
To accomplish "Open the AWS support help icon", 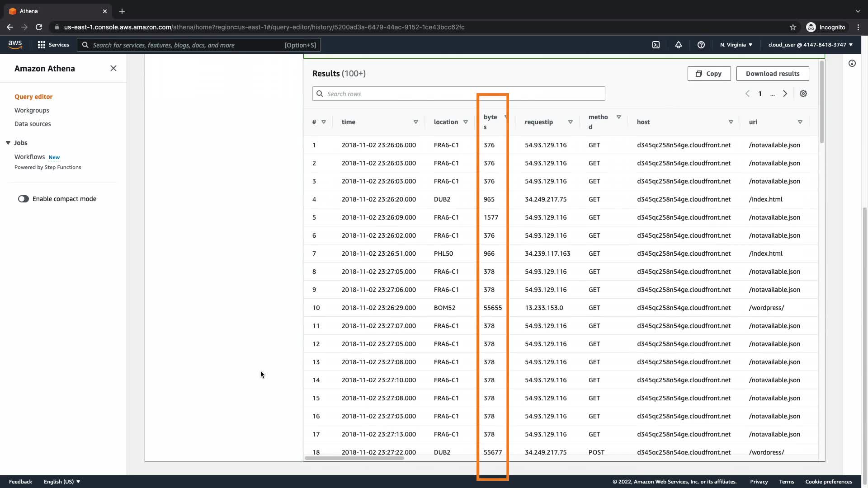I will point(701,45).
